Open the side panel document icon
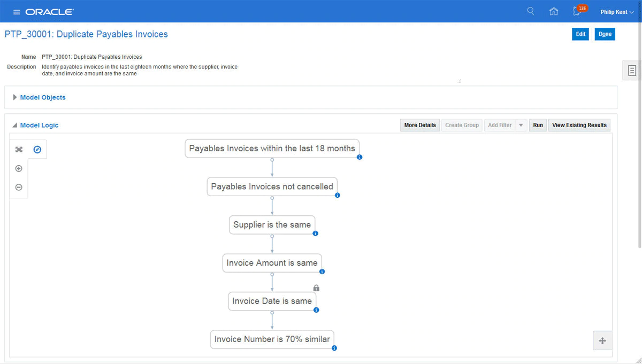Image resolution: width=642 pixels, height=364 pixels. pyautogui.click(x=632, y=71)
